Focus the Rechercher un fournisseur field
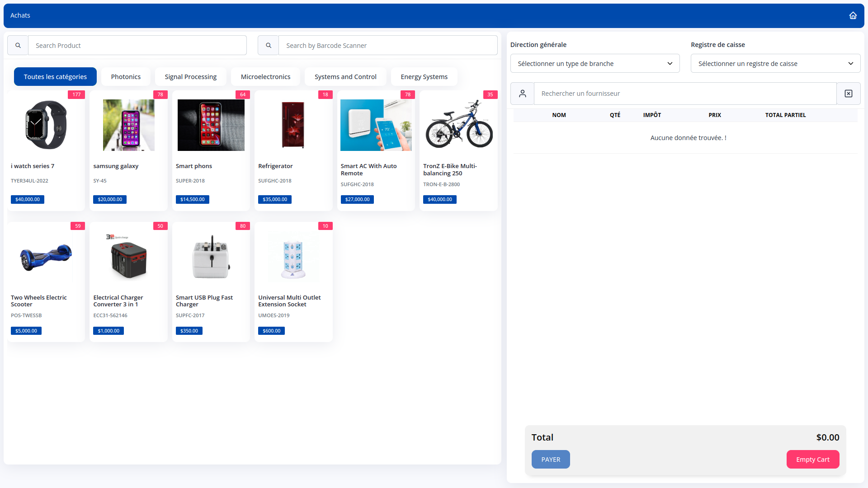 point(684,94)
